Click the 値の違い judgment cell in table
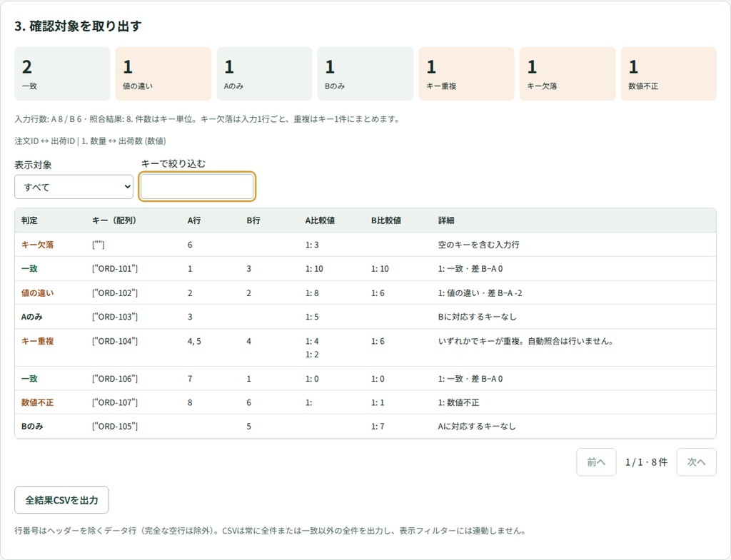The width and height of the screenshot is (731, 560). tap(37, 293)
